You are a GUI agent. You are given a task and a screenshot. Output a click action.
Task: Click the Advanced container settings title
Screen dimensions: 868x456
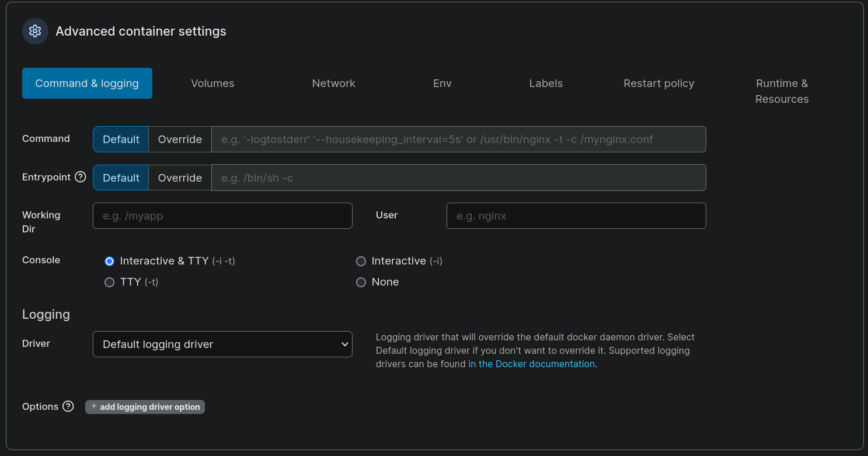coord(141,32)
